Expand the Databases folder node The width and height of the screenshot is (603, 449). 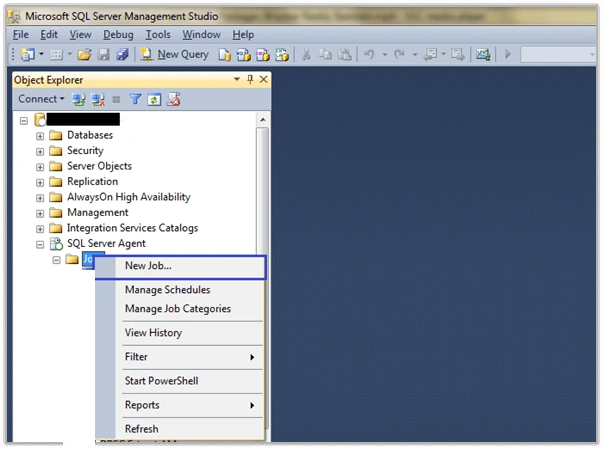tap(40, 136)
